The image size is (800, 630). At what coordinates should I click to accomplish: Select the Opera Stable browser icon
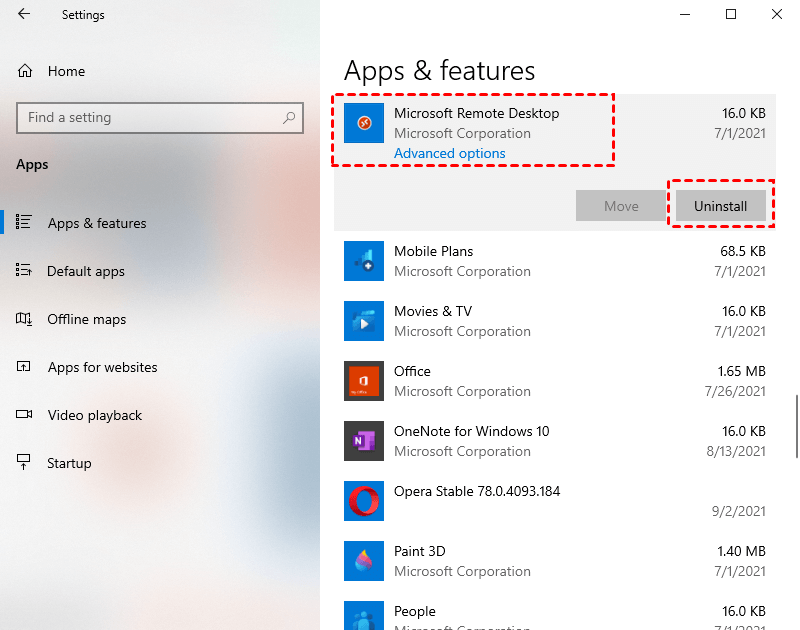[364, 501]
